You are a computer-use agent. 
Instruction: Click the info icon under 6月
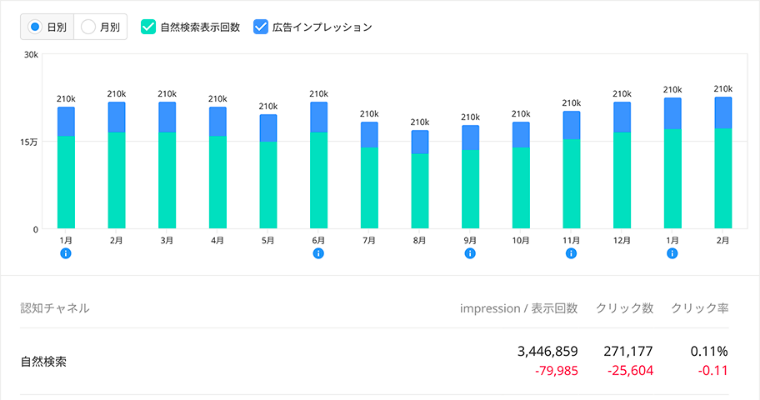point(318,253)
